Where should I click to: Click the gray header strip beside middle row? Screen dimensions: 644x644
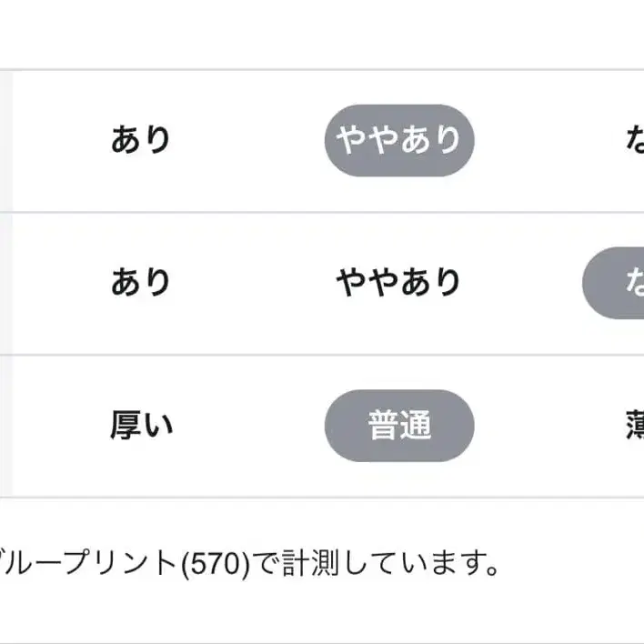pyautogui.click(x=5, y=282)
